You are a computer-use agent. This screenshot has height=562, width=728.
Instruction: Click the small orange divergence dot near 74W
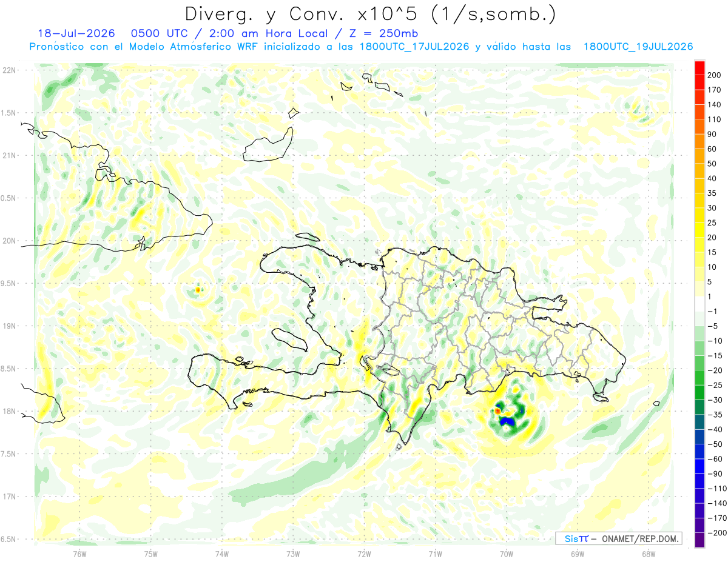pyautogui.click(x=198, y=290)
